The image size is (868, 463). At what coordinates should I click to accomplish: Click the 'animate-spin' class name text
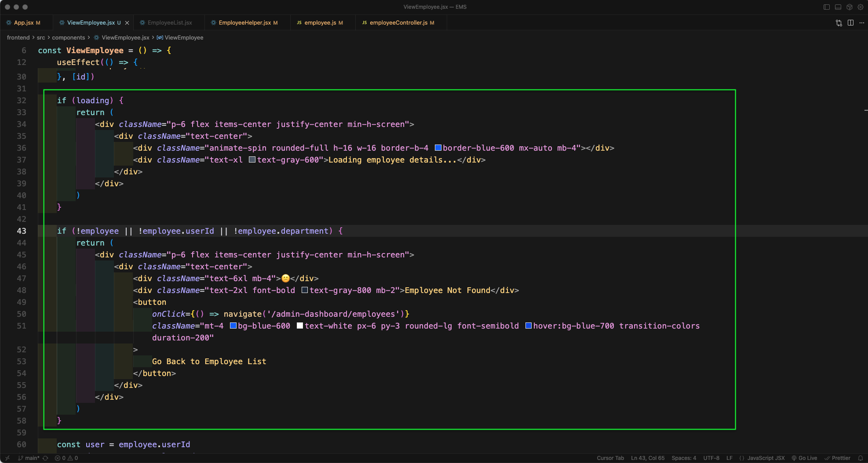pyautogui.click(x=238, y=148)
